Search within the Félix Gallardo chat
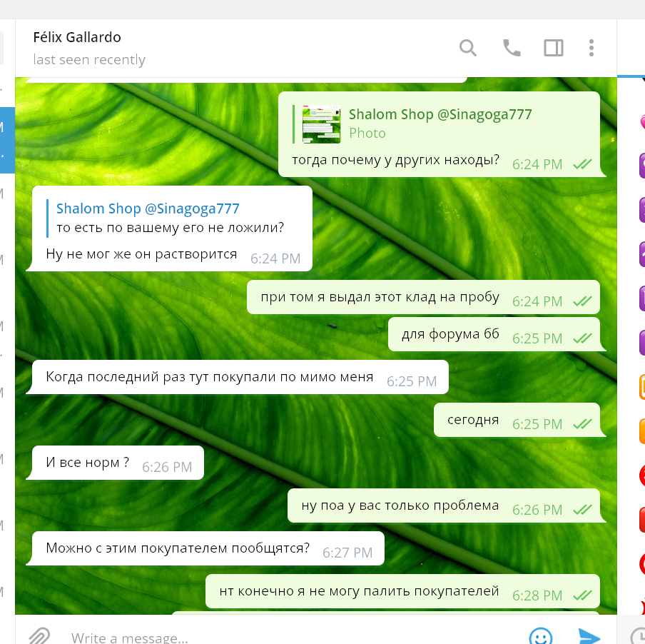This screenshot has height=644, width=645. point(467,48)
